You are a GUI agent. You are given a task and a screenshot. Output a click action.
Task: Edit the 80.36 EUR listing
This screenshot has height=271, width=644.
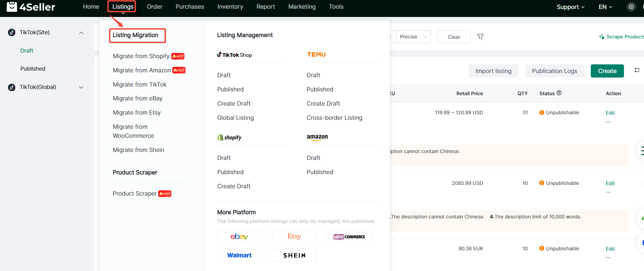click(x=610, y=249)
